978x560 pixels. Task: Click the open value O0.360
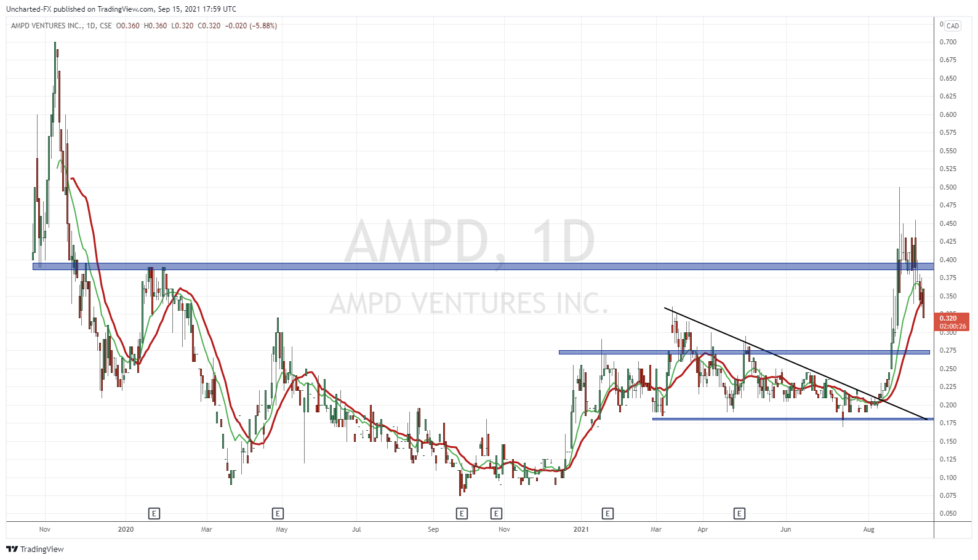128,26
